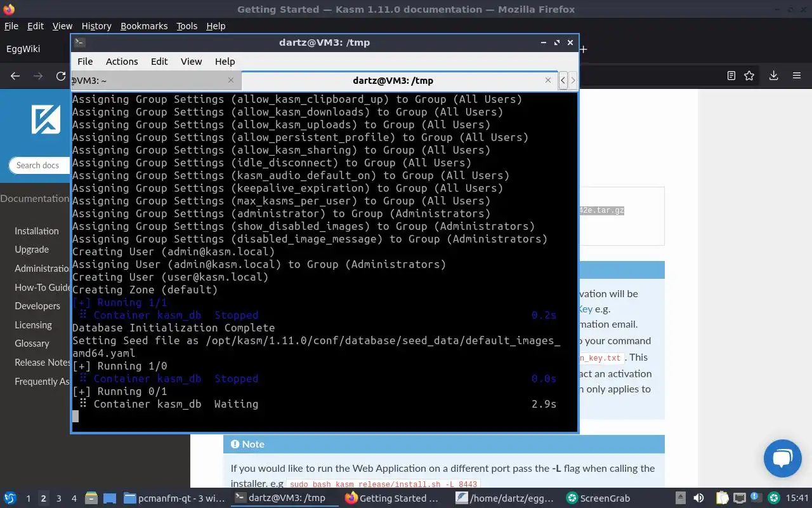This screenshot has height=508, width=812.
Task: Open the volume control in the system tray
Action: 698,498
